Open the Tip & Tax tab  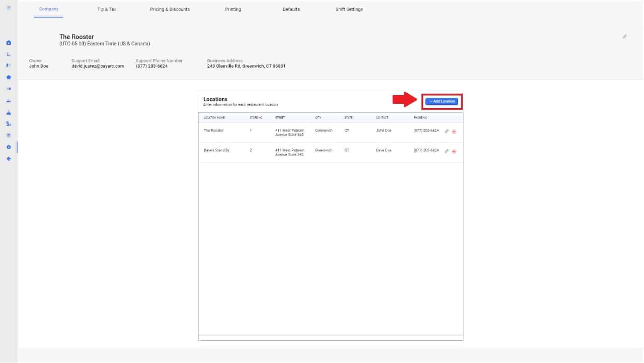(x=107, y=9)
